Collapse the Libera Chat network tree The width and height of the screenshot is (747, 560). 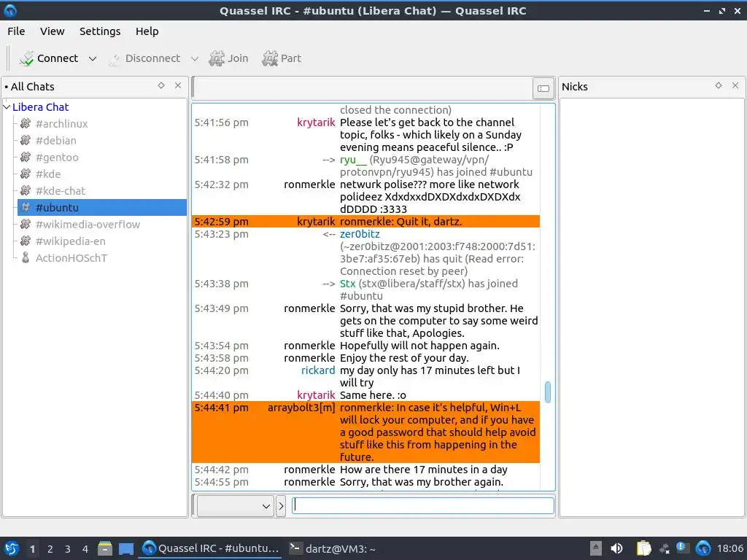pyautogui.click(x=7, y=107)
